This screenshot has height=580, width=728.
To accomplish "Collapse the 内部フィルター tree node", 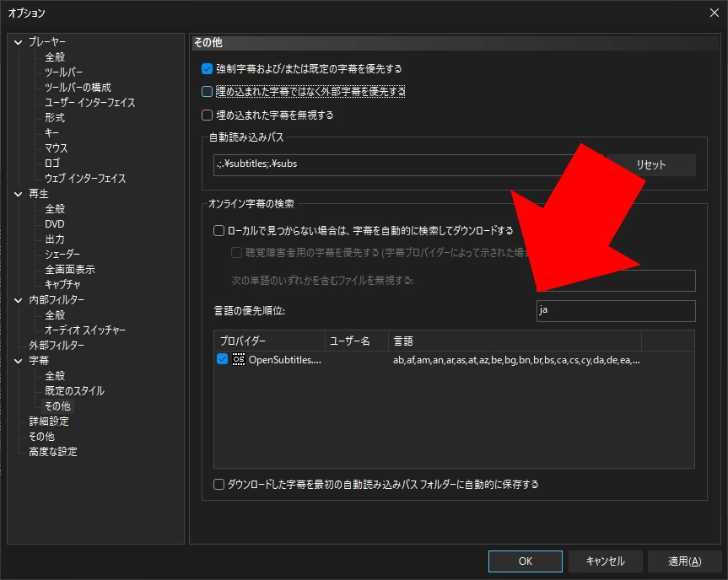I will [x=18, y=300].
